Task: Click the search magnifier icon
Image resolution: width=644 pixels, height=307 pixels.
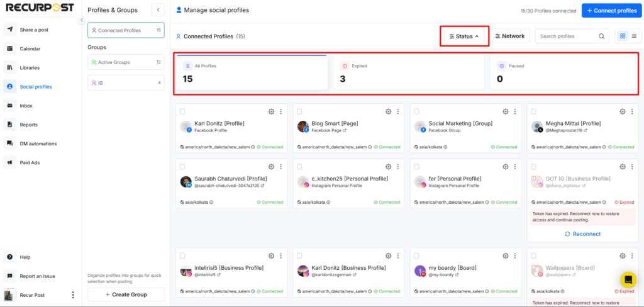Action: point(601,36)
